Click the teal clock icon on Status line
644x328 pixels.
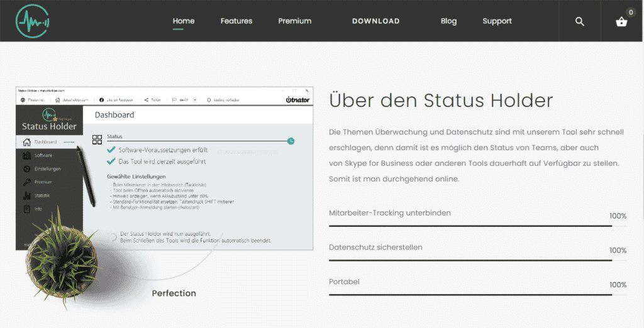click(x=291, y=141)
